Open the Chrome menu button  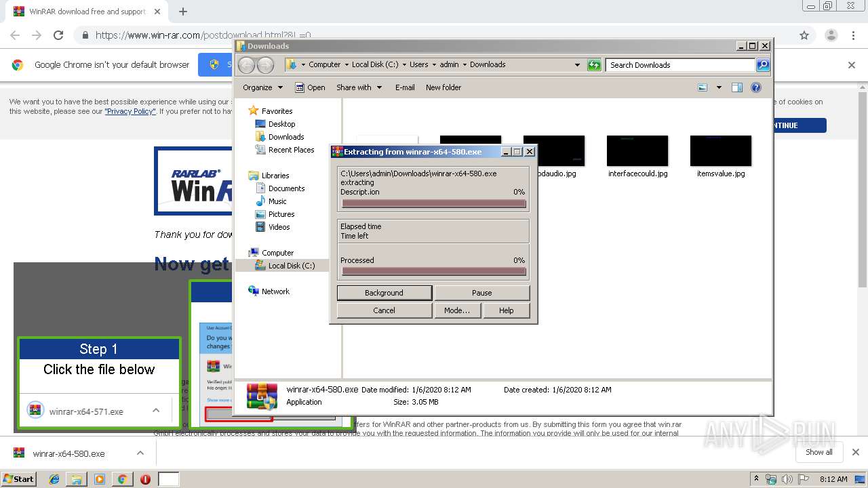853,35
